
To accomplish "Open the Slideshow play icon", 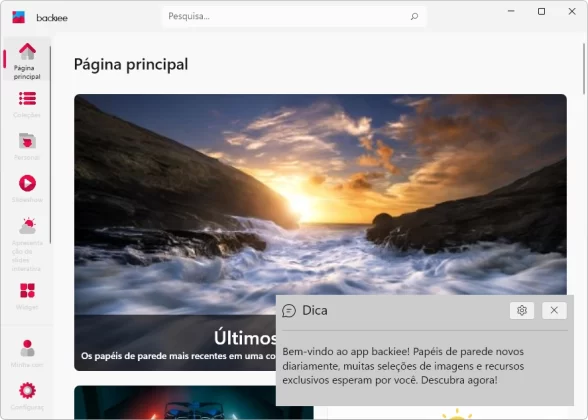I will pos(27,183).
